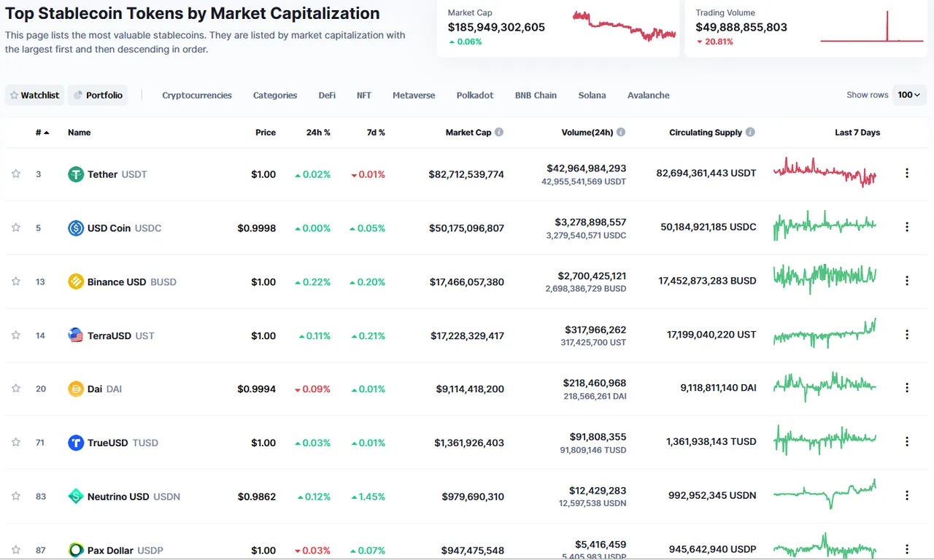
Task: Click TerraUSD's 7-day sparkline chart
Action: 825,333
